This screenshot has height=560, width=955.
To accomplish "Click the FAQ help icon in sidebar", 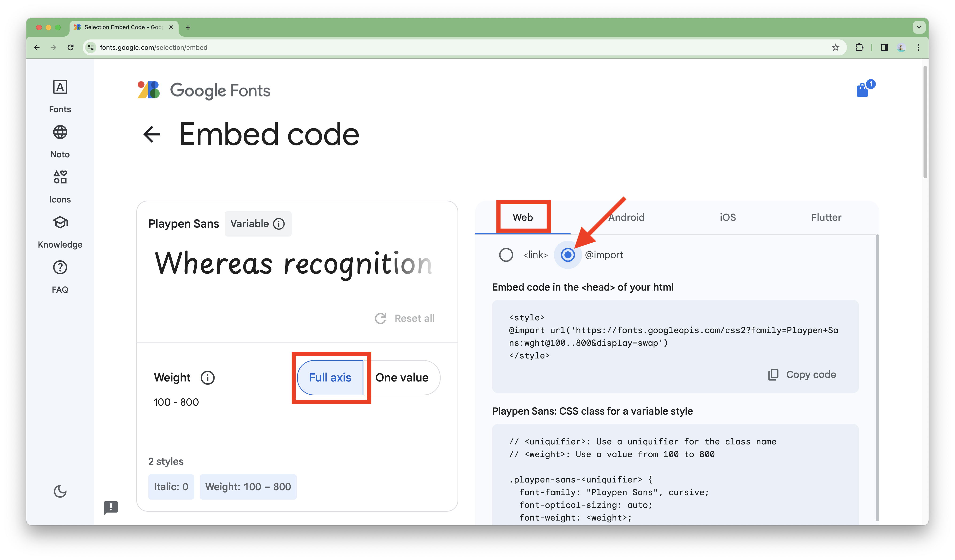I will 60,267.
